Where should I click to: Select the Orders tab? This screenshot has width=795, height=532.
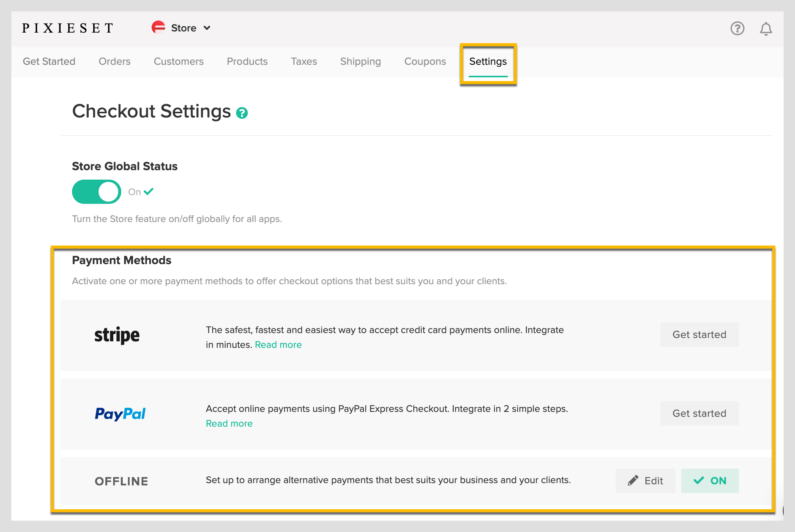tap(114, 61)
